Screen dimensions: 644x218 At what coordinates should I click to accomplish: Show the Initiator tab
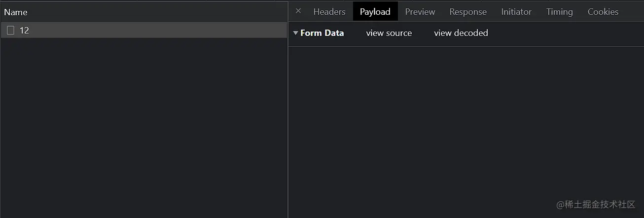tap(516, 12)
